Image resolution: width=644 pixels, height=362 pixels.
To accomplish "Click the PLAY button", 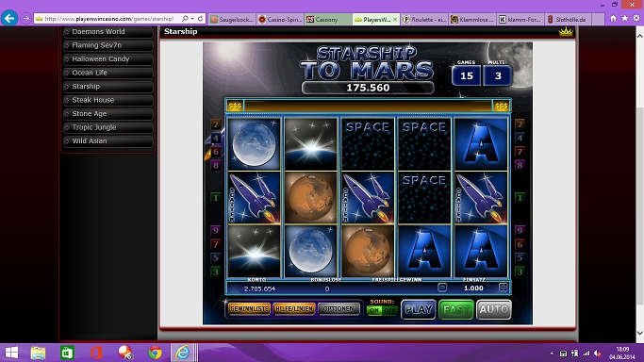I will coord(418,309).
